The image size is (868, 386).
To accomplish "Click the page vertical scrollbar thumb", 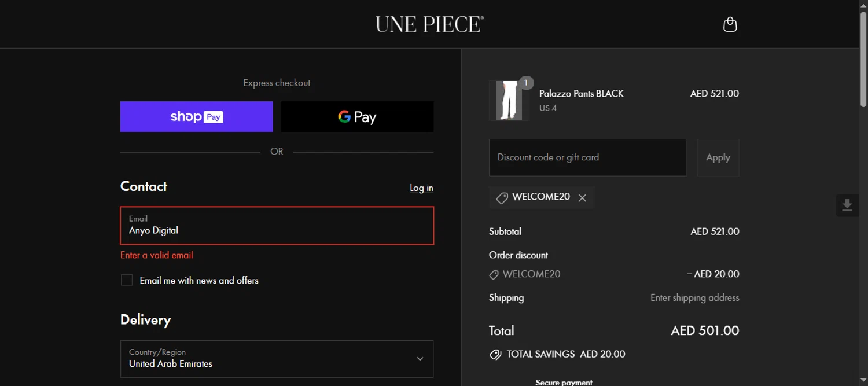I will pyautogui.click(x=863, y=58).
